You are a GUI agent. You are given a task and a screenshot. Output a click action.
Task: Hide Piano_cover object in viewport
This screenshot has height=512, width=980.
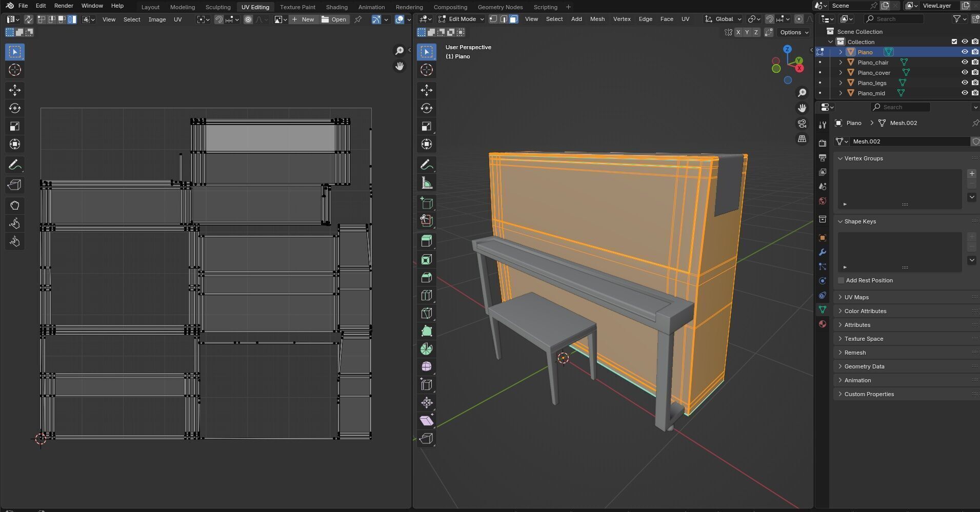pyautogui.click(x=964, y=72)
